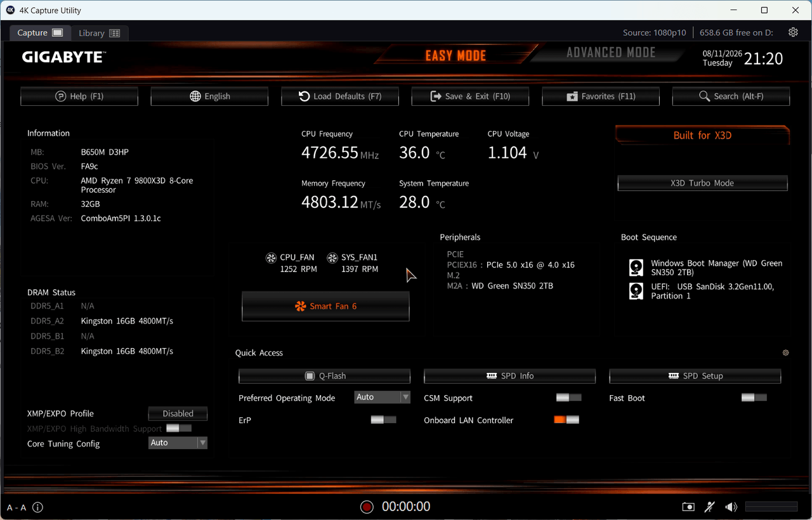Click BIOS version 'FA9c' text
The height and width of the screenshot is (520, 812).
point(89,166)
